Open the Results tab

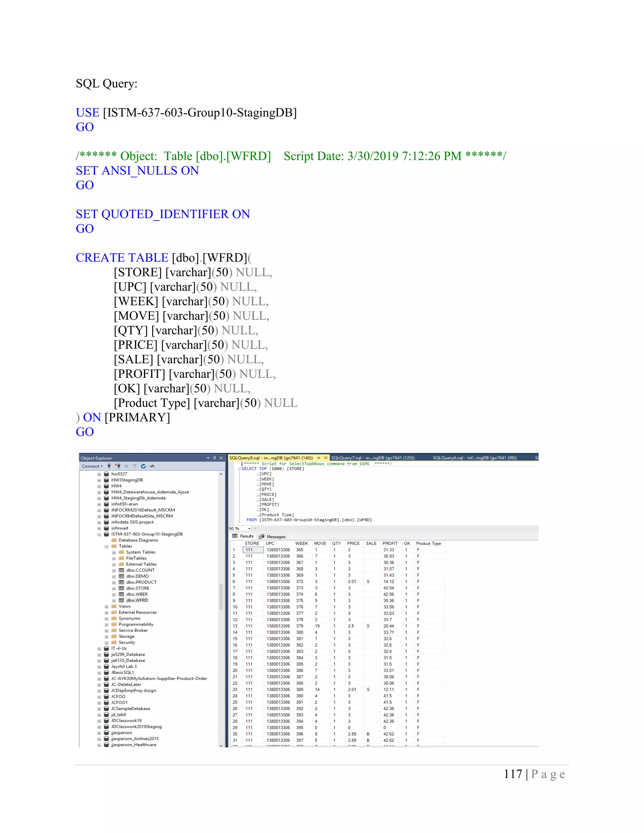tap(243, 536)
